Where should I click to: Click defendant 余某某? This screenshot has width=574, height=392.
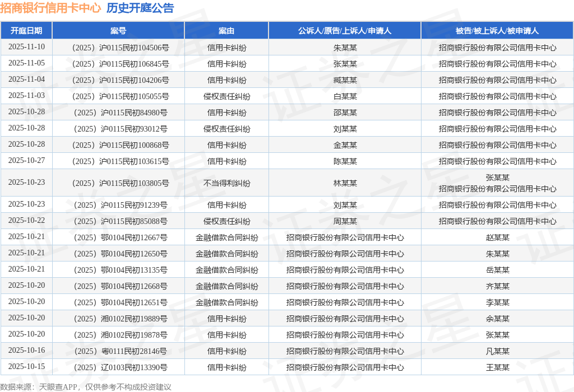498,319
